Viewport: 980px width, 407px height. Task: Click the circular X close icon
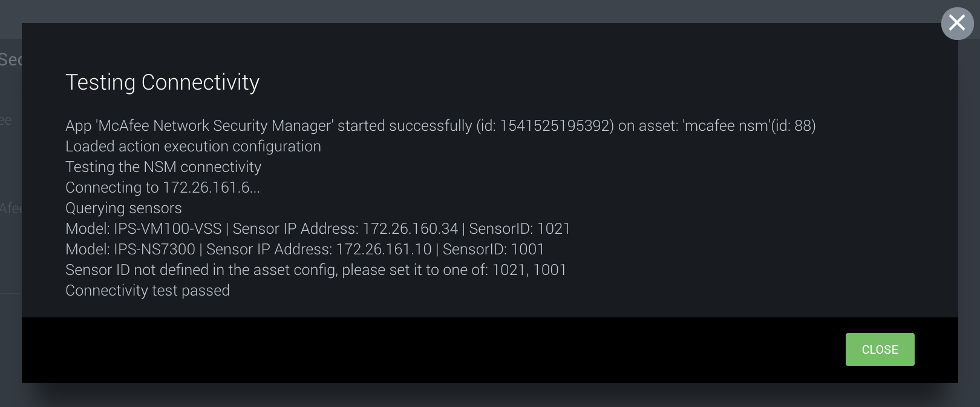[x=958, y=23]
